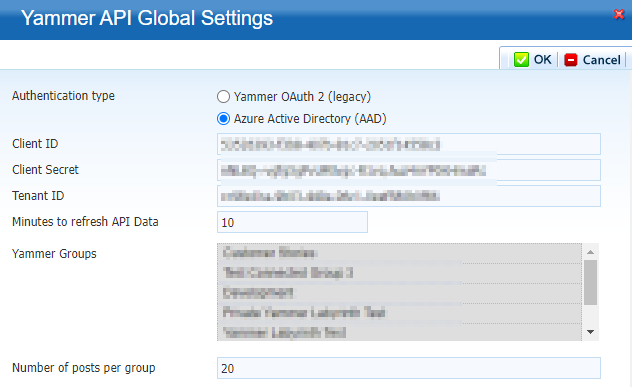632x387 pixels.
Task: Click inside the Tenant ID field
Action: pos(409,196)
